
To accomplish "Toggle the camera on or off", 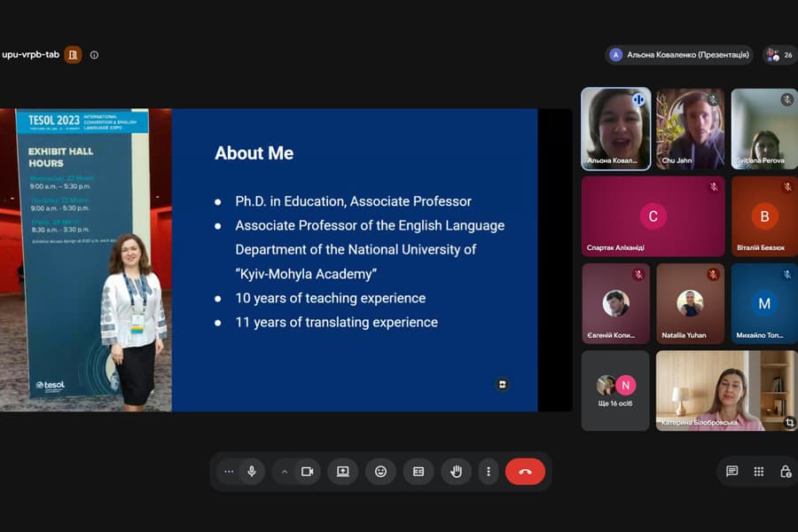I will [307, 472].
